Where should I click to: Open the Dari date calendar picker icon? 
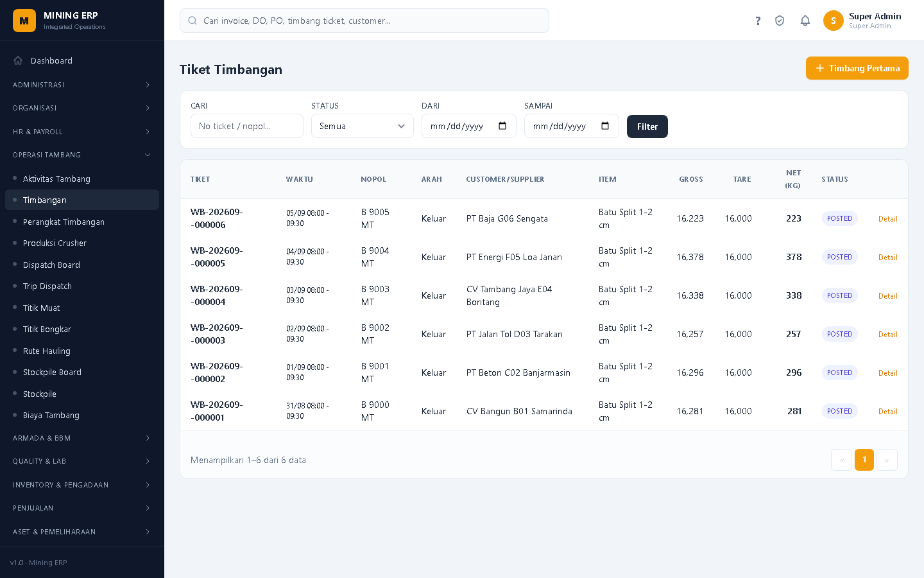point(502,126)
